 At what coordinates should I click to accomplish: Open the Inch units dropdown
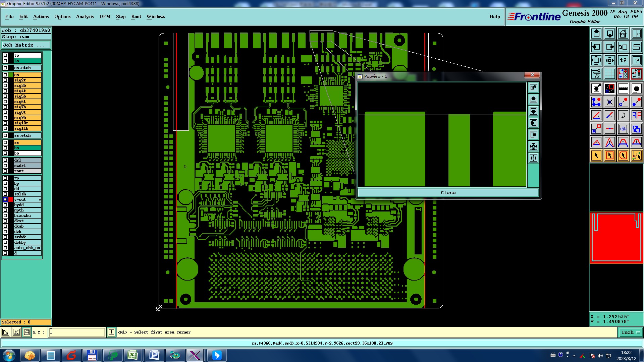tap(631, 332)
